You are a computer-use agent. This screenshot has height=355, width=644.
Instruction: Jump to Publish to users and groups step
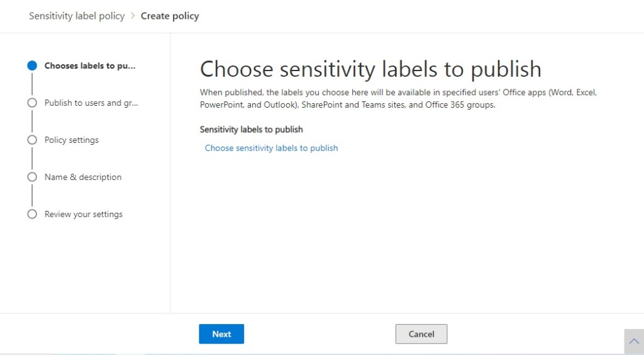pos(91,103)
